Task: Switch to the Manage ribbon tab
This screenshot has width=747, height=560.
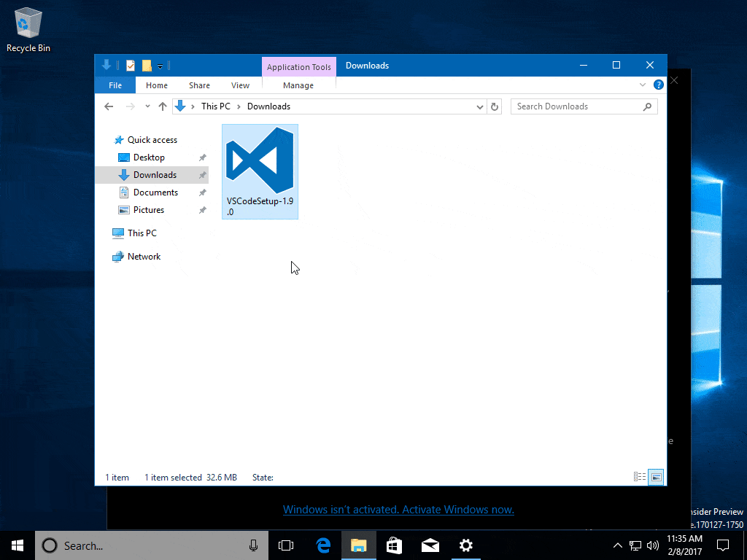Action: pyautogui.click(x=298, y=85)
